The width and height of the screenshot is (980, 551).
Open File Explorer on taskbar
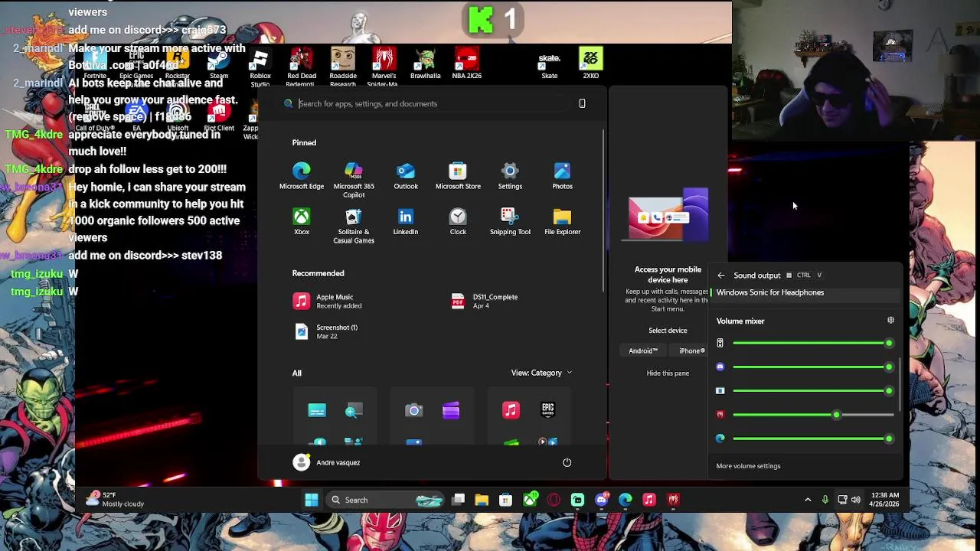pos(482,500)
